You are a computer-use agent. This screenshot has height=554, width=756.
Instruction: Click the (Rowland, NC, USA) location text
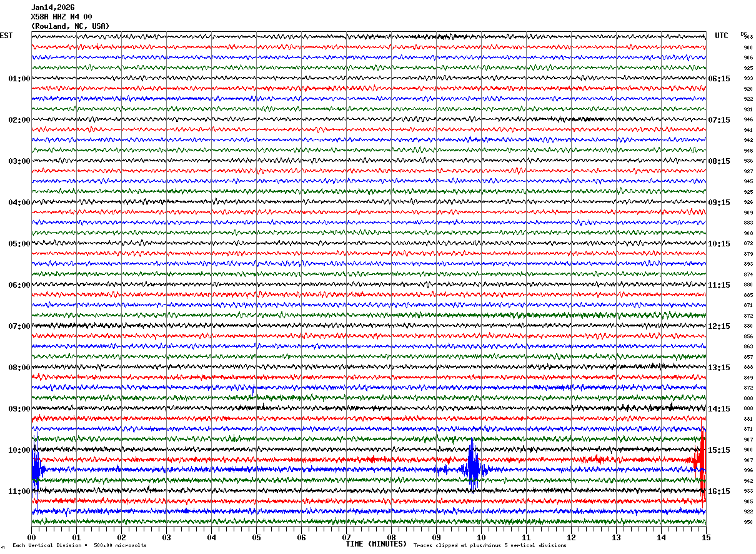pos(70,26)
